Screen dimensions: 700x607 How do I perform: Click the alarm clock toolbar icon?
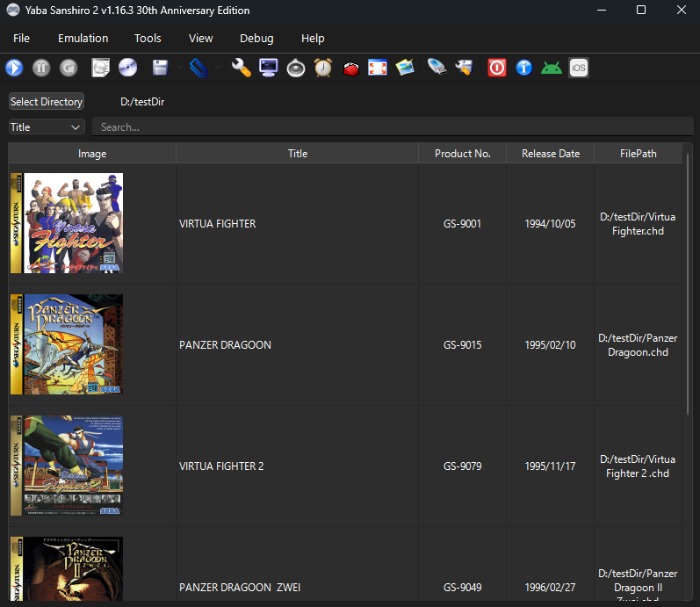[x=322, y=68]
